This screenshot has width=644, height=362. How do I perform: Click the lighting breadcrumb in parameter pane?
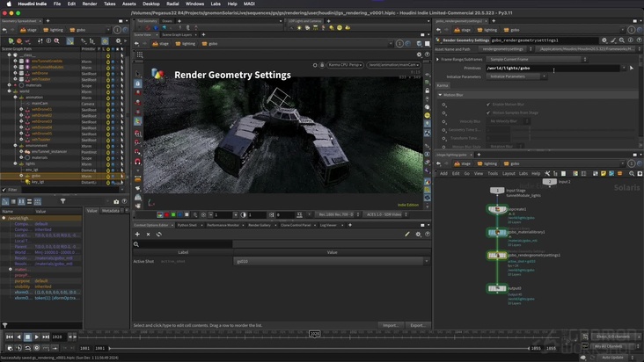click(487, 30)
